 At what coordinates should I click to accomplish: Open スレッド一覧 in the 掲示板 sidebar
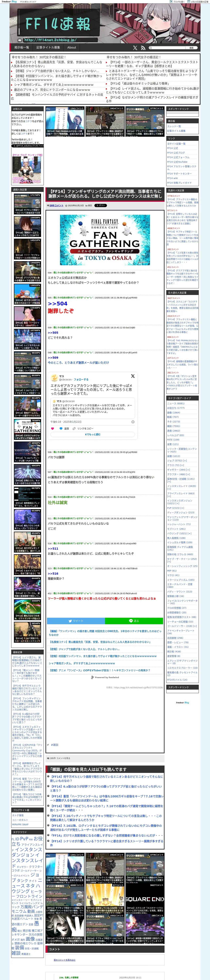coord(174,126)
